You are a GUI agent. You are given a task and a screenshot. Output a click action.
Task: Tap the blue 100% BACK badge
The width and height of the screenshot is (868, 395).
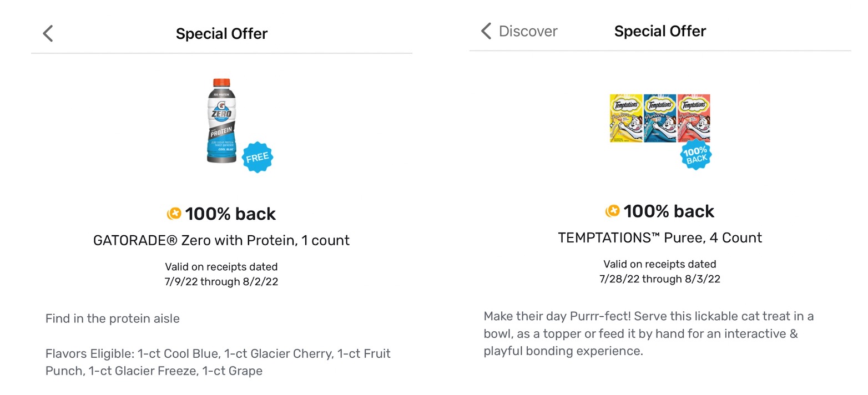[x=695, y=155]
